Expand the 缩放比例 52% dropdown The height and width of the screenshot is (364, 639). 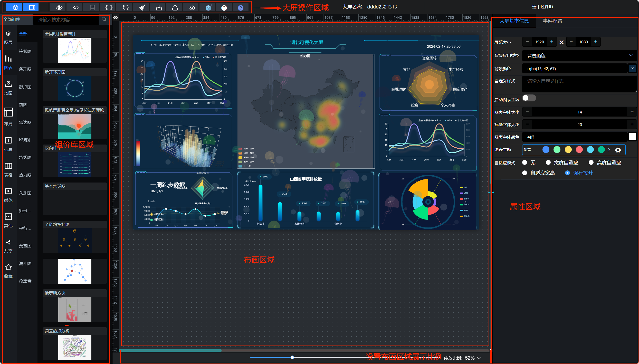[x=479, y=358]
